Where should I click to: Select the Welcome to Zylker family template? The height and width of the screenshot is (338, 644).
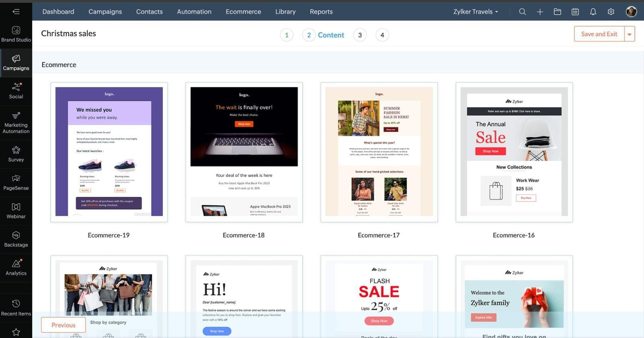point(514,297)
